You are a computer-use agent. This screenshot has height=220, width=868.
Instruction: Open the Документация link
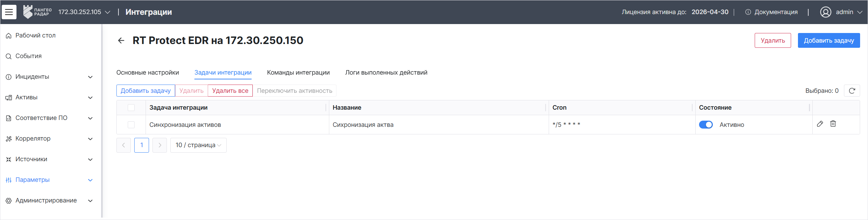(775, 12)
